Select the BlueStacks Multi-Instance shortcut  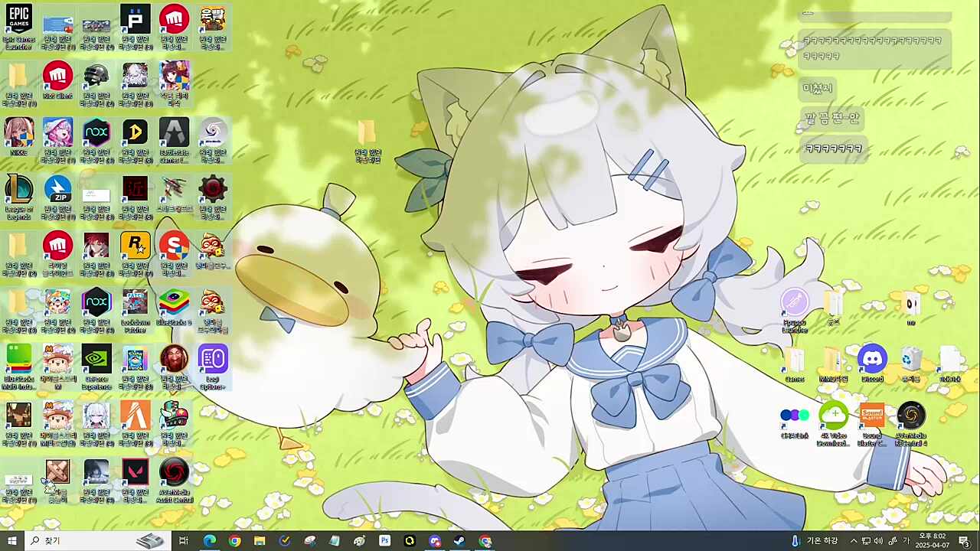point(18,367)
